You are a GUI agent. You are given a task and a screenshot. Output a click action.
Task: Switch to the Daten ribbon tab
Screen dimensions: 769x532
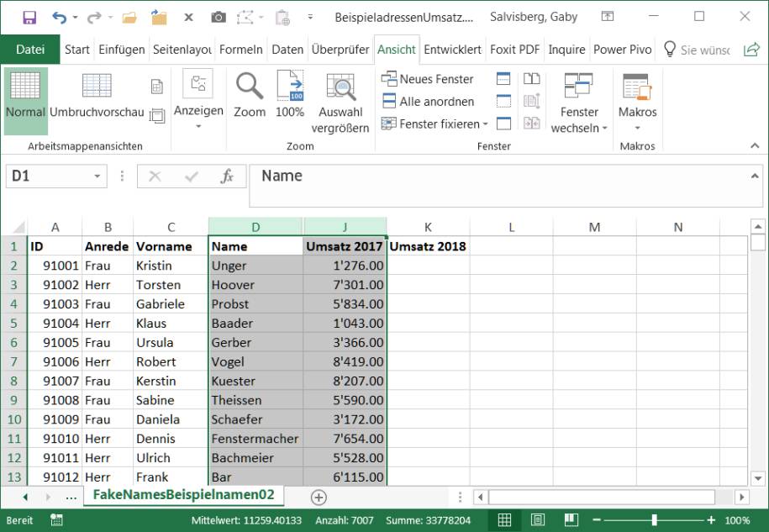coord(287,50)
